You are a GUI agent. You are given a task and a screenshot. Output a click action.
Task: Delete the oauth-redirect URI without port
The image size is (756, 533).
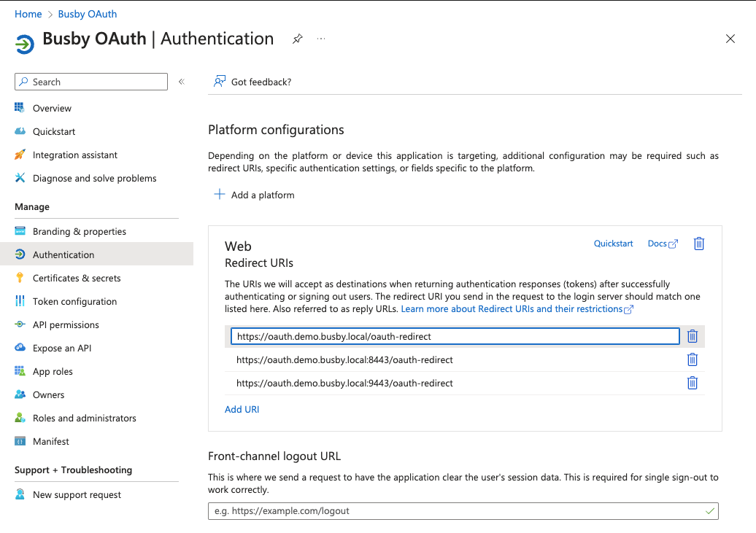(x=693, y=336)
